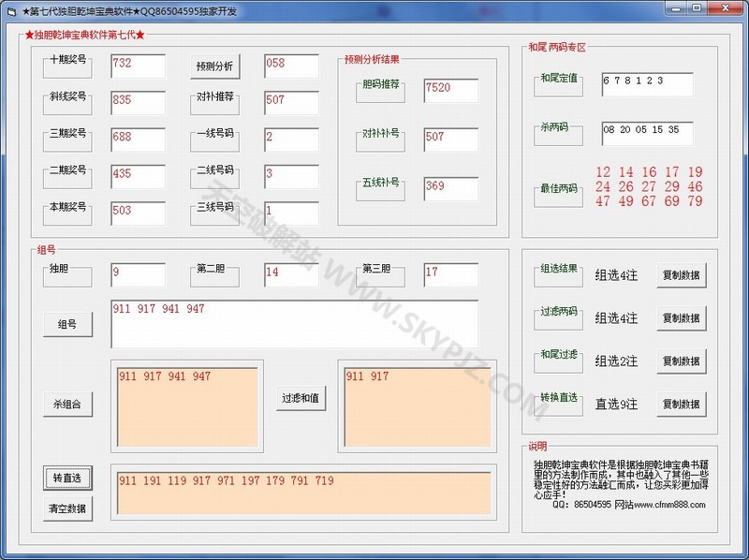Click the 过滤和值 filter button
The height and width of the screenshot is (560, 749).
[x=300, y=398]
